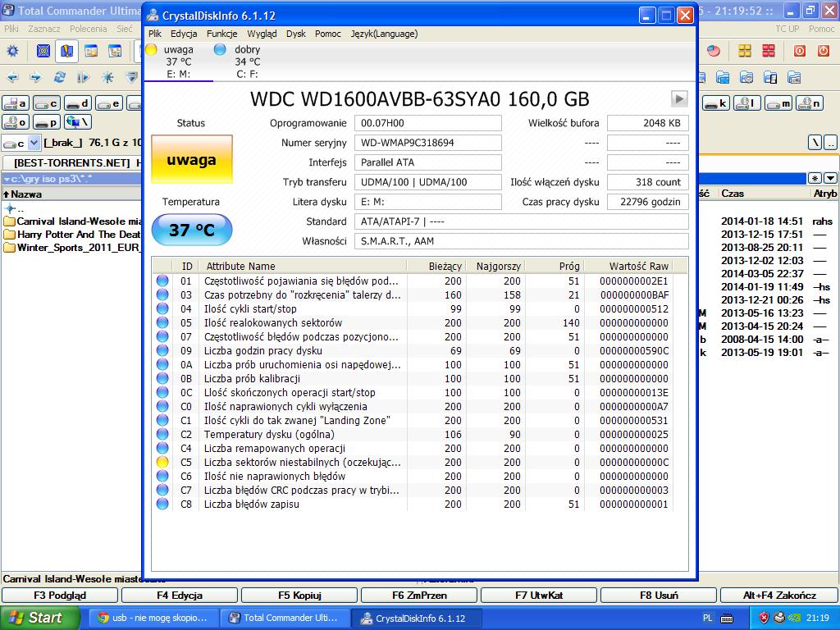Refresh the panel with the blue circular arrows icon
Viewport: 840px width, 630px height.
click(59, 78)
